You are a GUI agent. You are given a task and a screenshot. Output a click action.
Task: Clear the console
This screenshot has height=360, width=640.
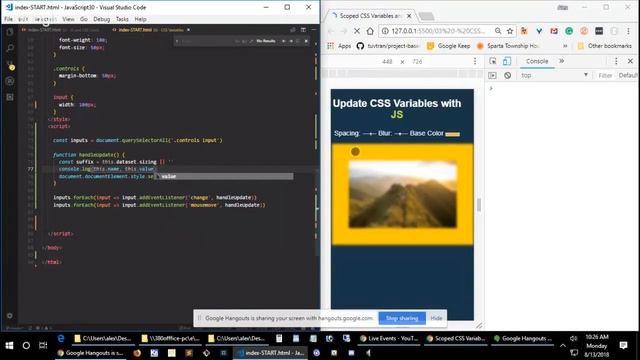(x=507, y=76)
